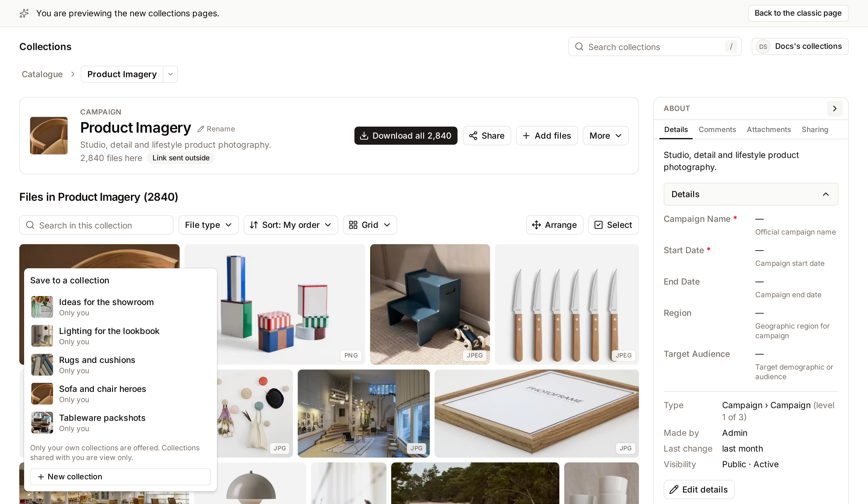Screen dimensions: 868x504
Task: Click the Arrange button
Action: 555,225
